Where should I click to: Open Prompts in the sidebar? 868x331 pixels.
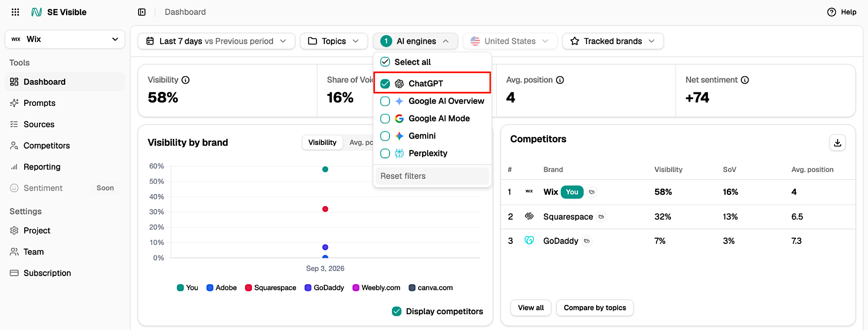coord(65,103)
